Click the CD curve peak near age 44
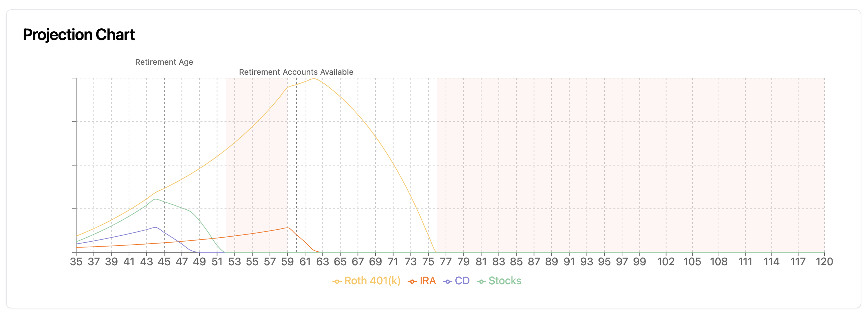The height and width of the screenshot is (315, 868). coord(155,228)
